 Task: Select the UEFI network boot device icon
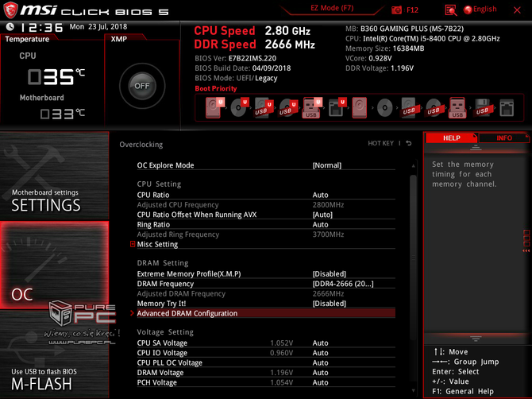[337, 107]
